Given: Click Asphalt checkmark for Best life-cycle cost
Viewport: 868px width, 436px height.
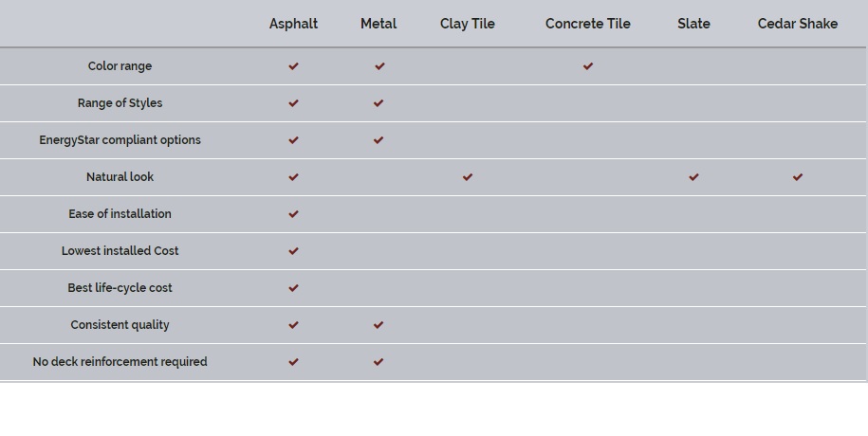Looking at the screenshot, I should (x=293, y=288).
